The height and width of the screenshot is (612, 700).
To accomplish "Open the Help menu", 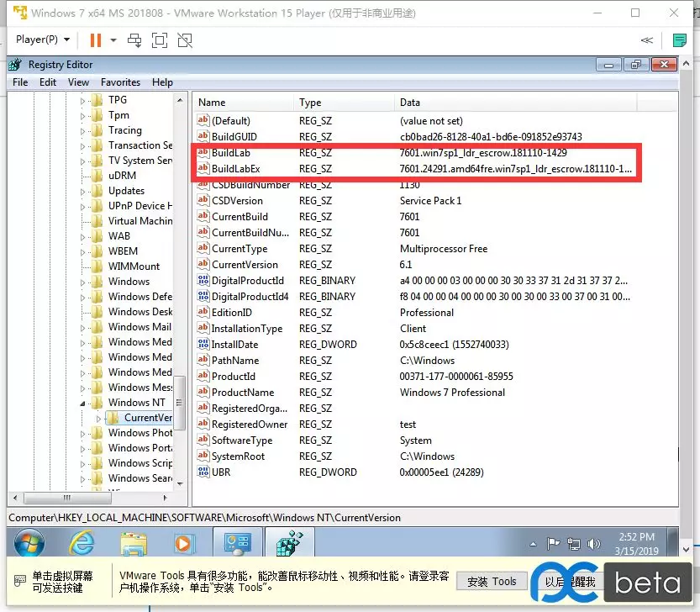I will tap(162, 82).
